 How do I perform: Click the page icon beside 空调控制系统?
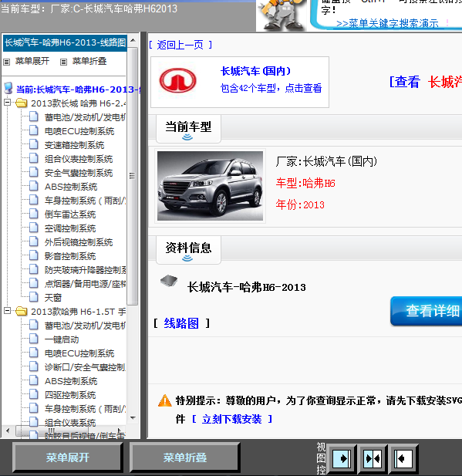click(34, 228)
